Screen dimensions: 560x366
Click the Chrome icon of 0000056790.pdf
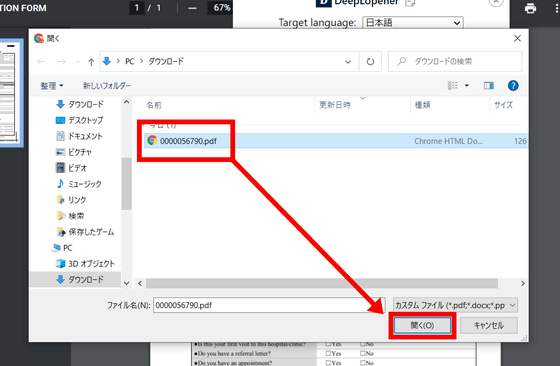pyautogui.click(x=152, y=140)
